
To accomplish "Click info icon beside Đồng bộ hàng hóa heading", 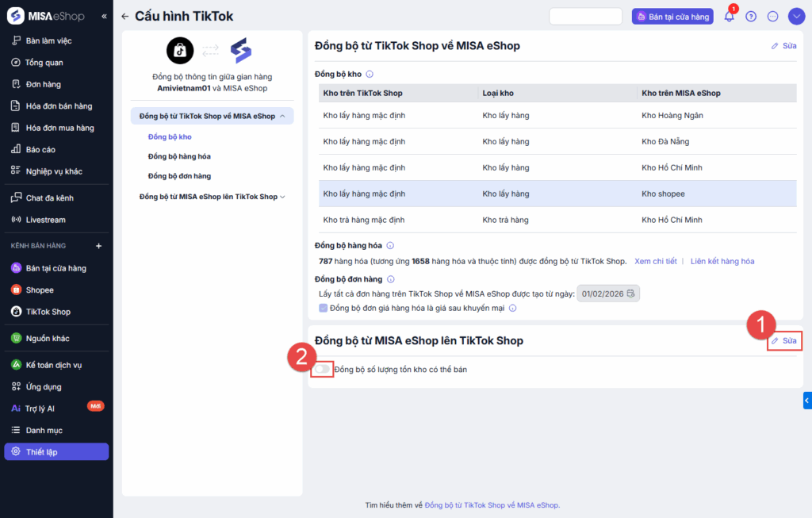I will (390, 246).
